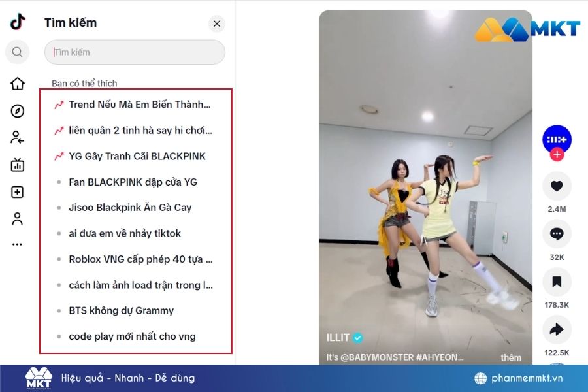The width and height of the screenshot is (588, 392).
Task: Click the trending arrow icon beside Trend Nếu Mà Em
Action: (x=59, y=105)
